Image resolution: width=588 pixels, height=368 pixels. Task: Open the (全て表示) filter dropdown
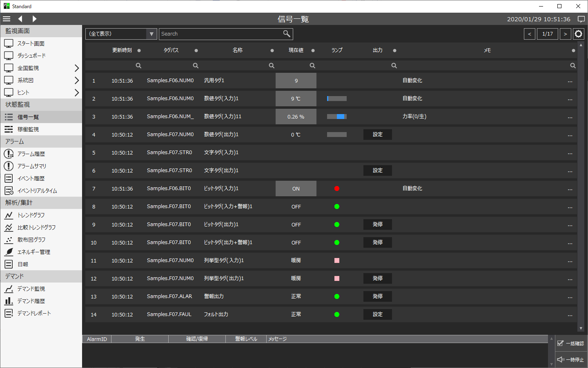121,34
